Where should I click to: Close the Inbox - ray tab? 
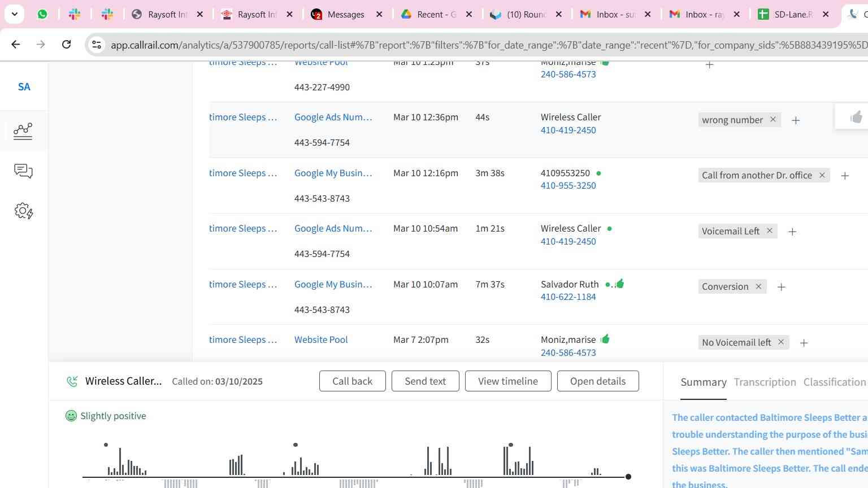coord(736,14)
